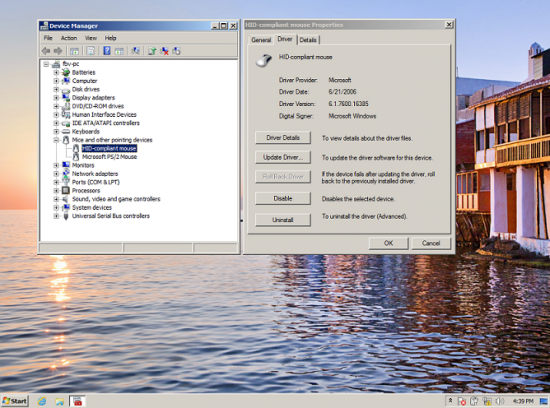
Task: Click the Microsoft PS/2 Mouse device icon
Action: (76, 157)
